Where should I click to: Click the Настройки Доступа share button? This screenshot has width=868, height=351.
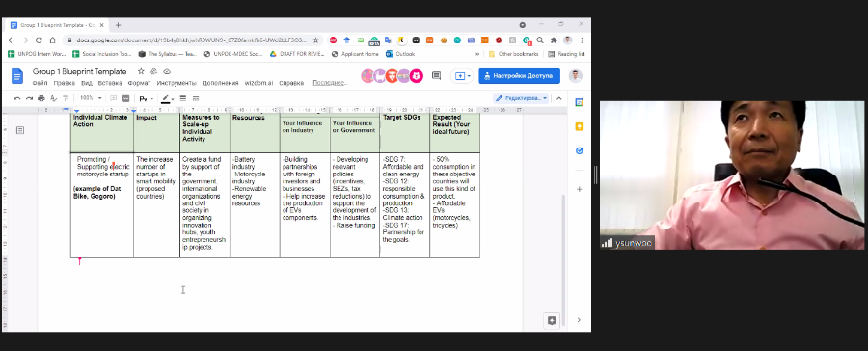pyautogui.click(x=519, y=76)
